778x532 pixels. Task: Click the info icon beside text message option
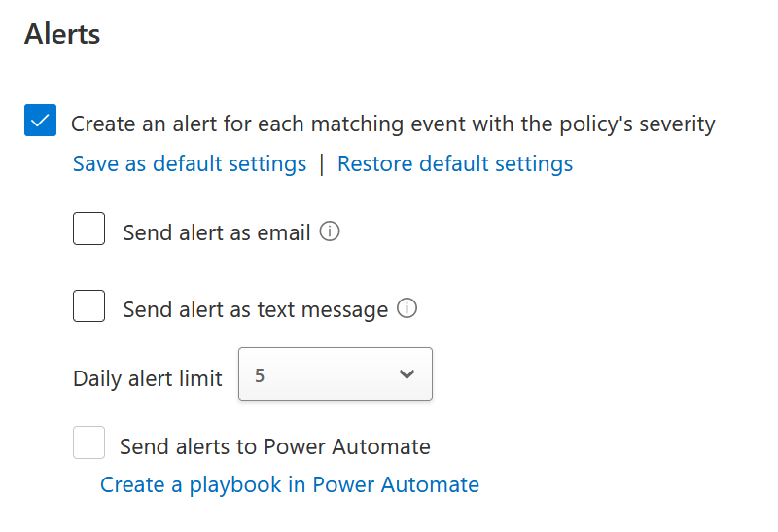point(407,308)
